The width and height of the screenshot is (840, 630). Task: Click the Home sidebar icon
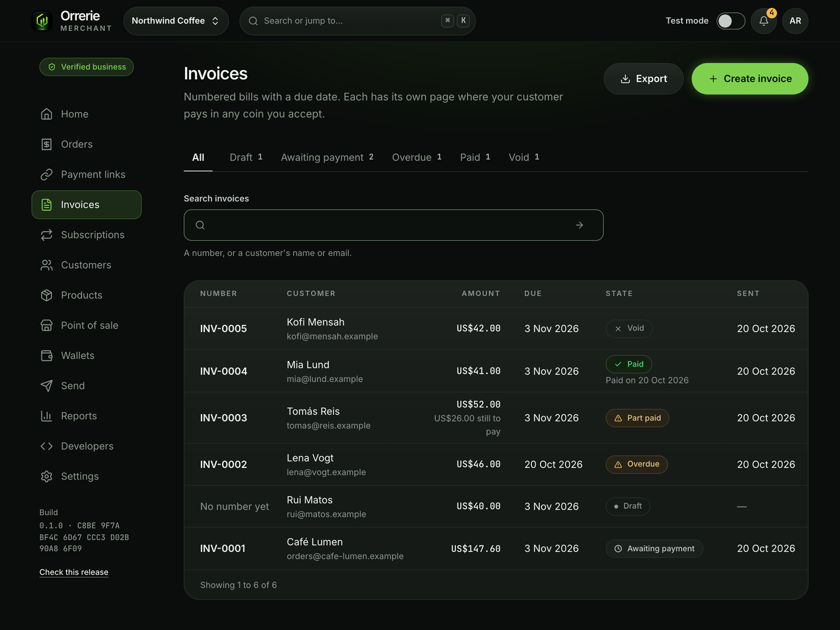click(x=47, y=114)
